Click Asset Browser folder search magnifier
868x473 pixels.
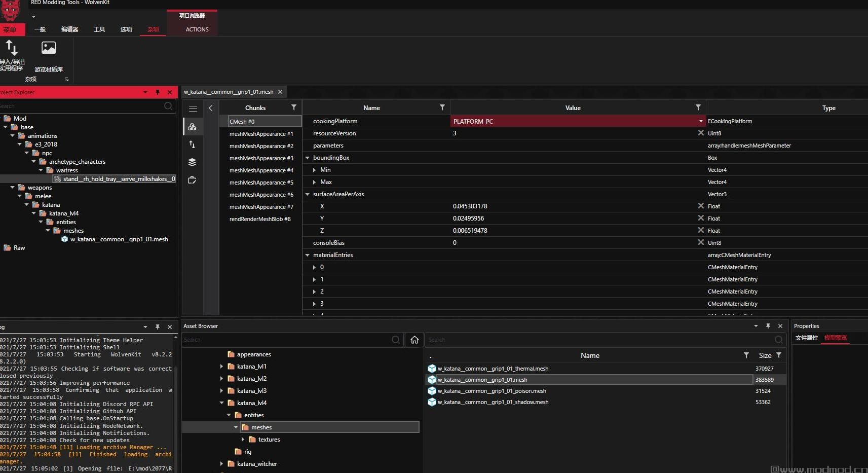click(396, 340)
